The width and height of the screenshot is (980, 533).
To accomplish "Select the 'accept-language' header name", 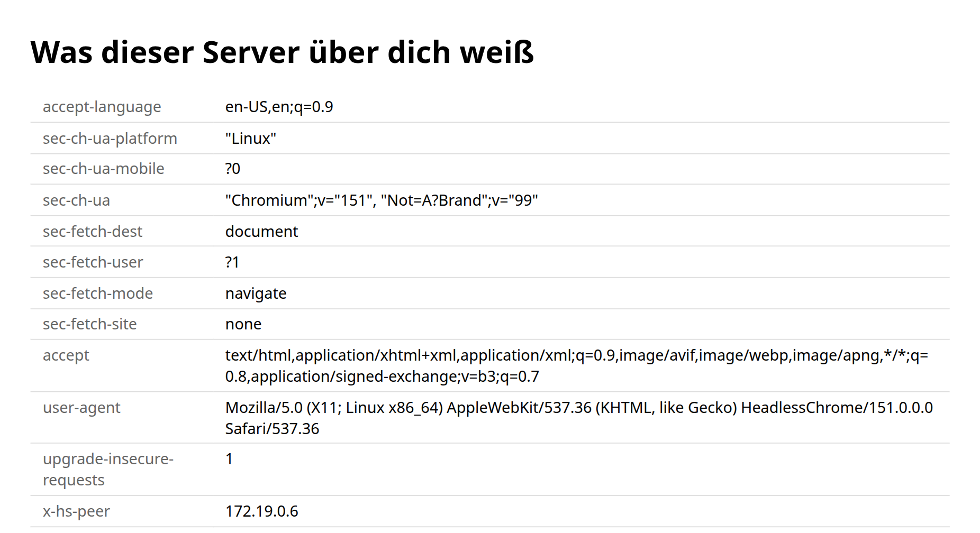I will point(102,107).
